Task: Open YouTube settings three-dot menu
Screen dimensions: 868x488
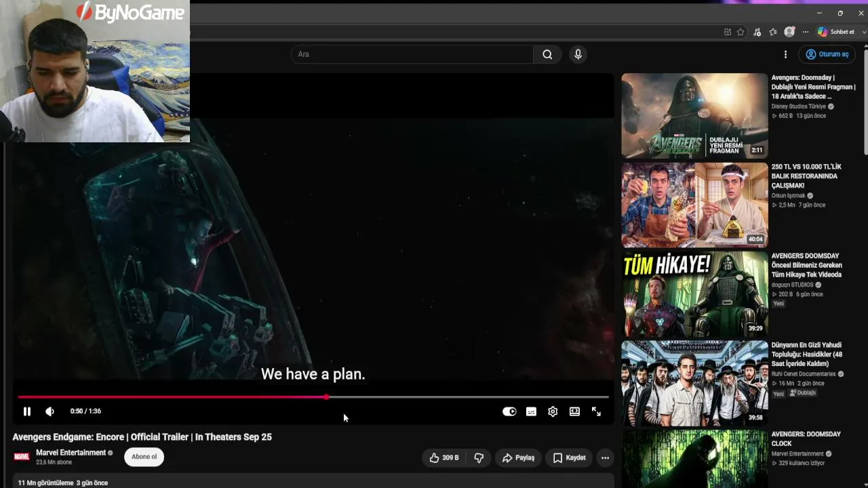Action: [785, 54]
